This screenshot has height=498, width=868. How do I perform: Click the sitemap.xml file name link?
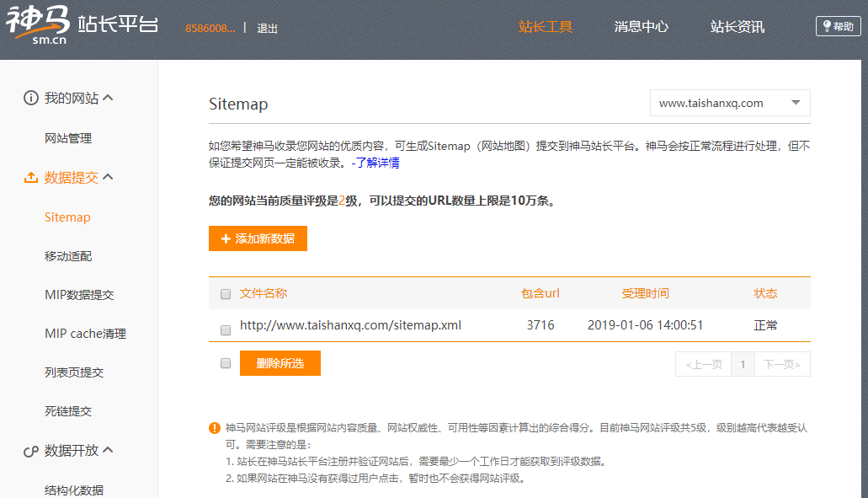349,325
